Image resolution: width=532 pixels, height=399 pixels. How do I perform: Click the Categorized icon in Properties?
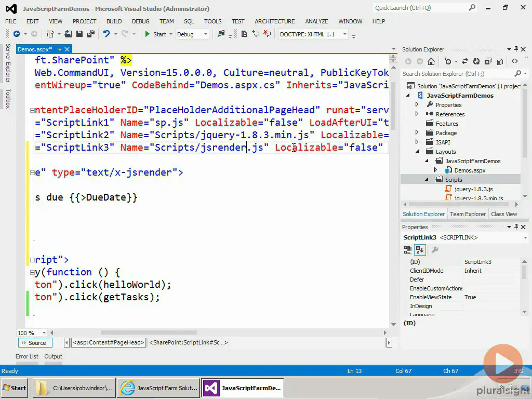point(407,250)
